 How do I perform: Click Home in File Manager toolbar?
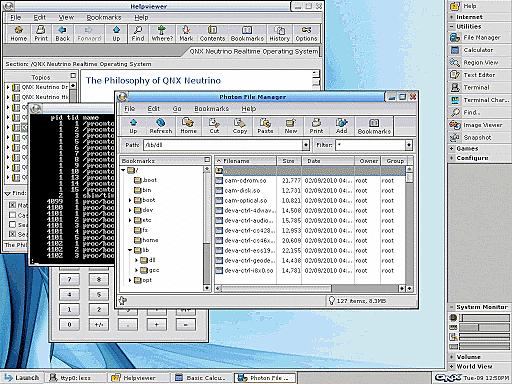pyautogui.click(x=188, y=126)
